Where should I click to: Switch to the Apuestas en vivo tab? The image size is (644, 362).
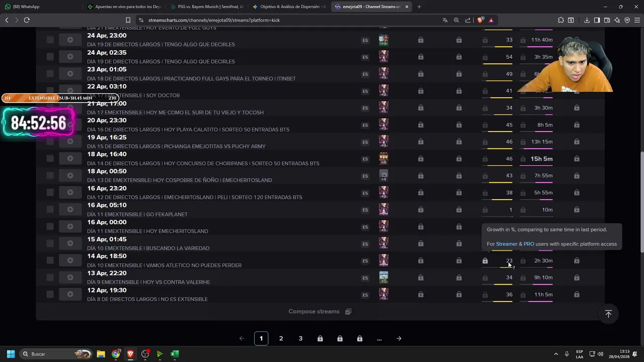(x=124, y=7)
